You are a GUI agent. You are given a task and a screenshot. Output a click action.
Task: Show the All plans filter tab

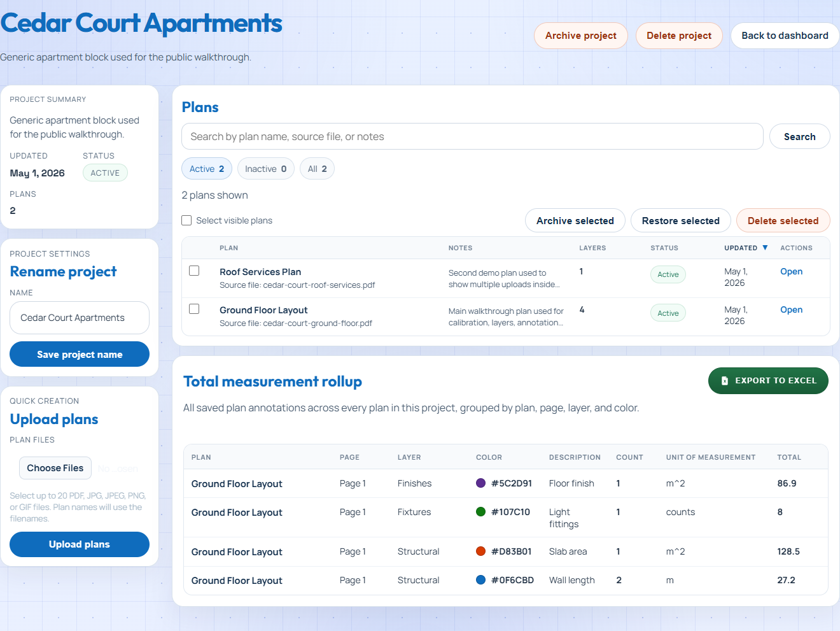pos(317,169)
